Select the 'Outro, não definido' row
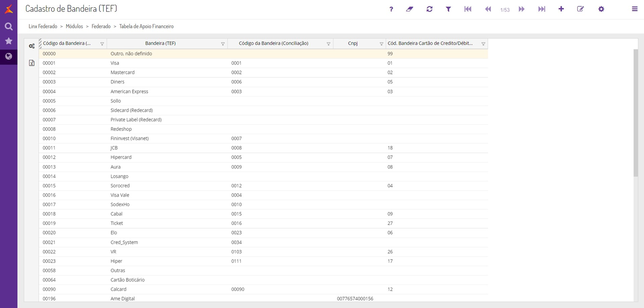 263,54
